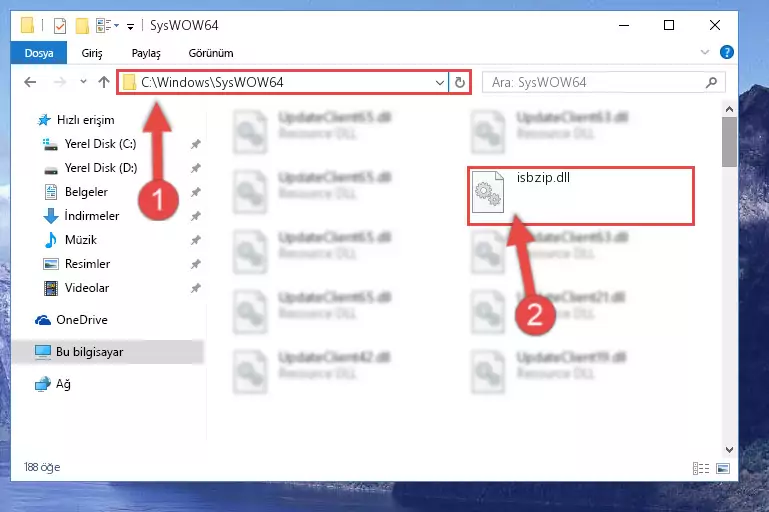The height and width of the screenshot is (512, 769).
Task: Switch to the Görünüm tab
Action: click(211, 53)
